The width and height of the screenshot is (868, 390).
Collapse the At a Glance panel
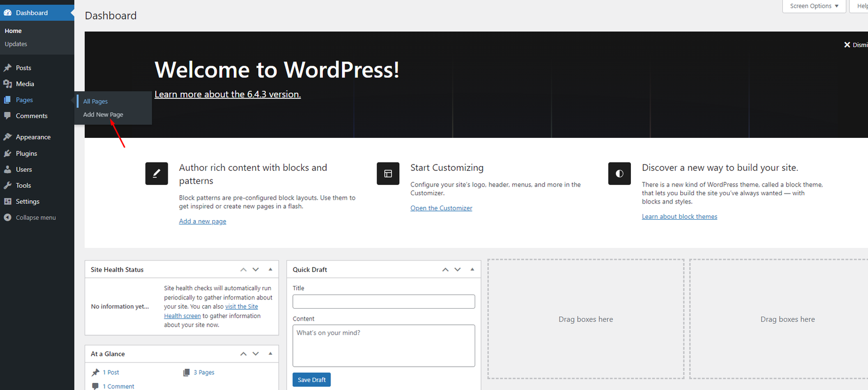pyautogui.click(x=270, y=354)
